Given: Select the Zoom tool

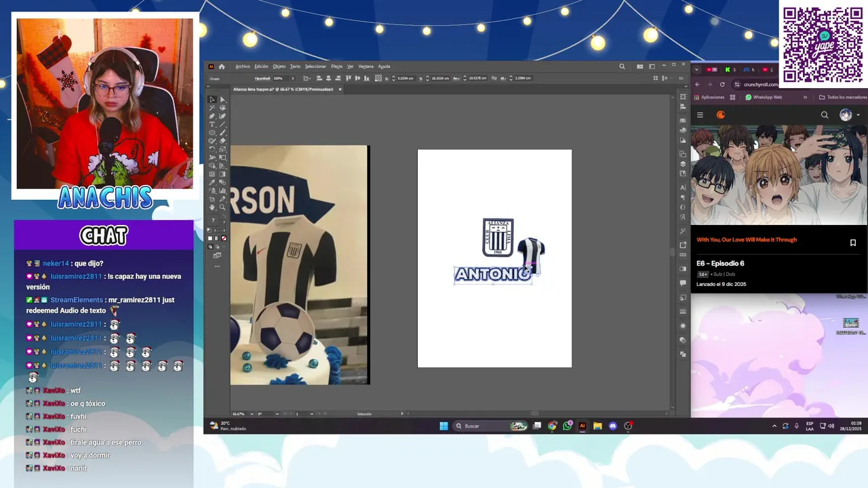Looking at the screenshot, I should [222, 207].
